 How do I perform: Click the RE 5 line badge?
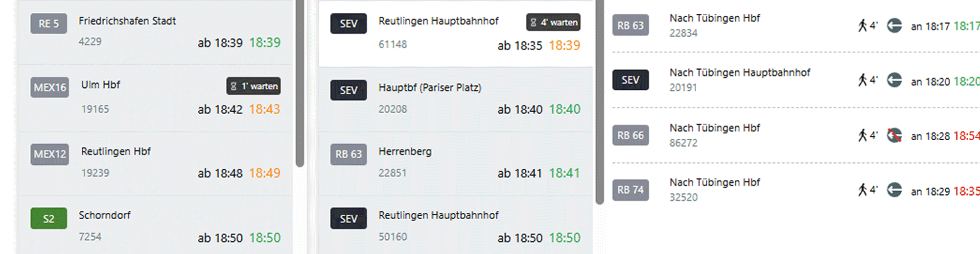pos(48,24)
